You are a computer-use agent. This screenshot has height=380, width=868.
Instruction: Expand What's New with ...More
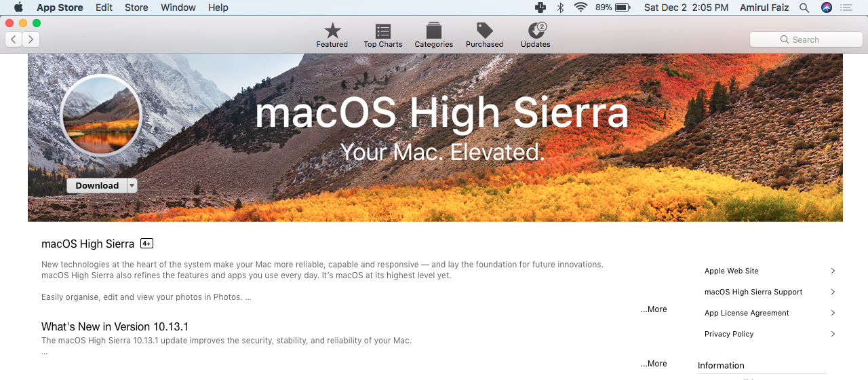click(654, 364)
